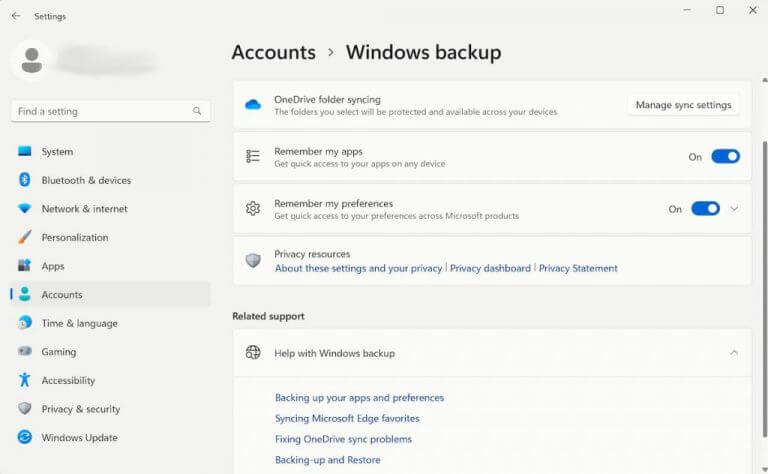Select Accessibility in sidebar

(x=111, y=380)
